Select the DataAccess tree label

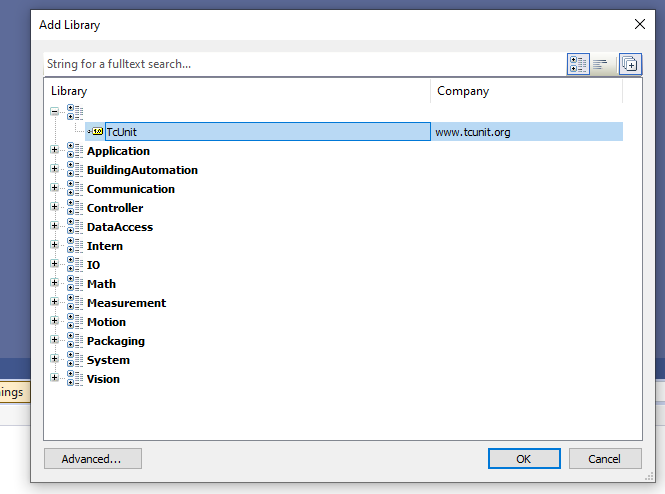coord(120,227)
